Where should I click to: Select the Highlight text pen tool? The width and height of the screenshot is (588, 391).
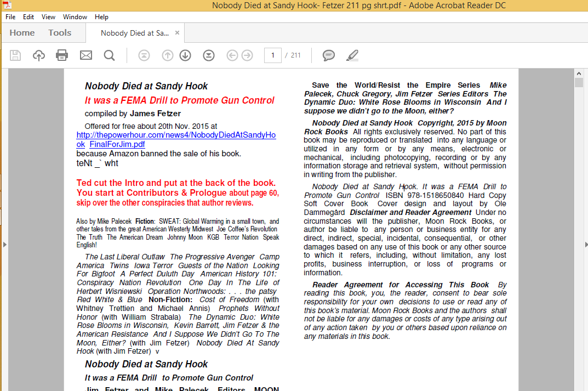pos(352,55)
